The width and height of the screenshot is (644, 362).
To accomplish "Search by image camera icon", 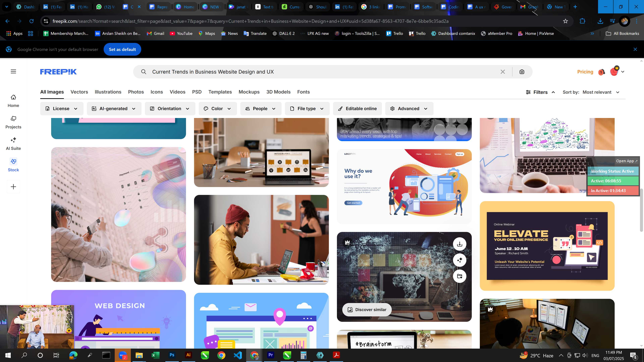I will (x=522, y=72).
